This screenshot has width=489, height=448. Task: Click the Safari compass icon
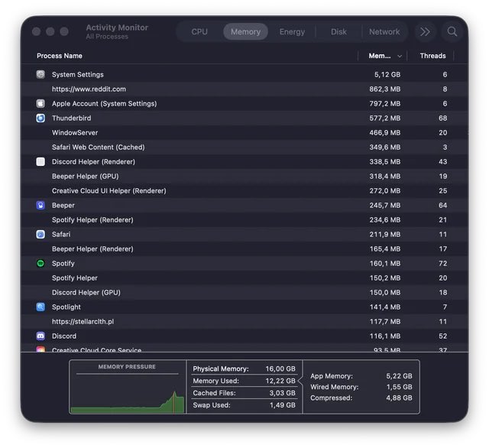tap(40, 234)
